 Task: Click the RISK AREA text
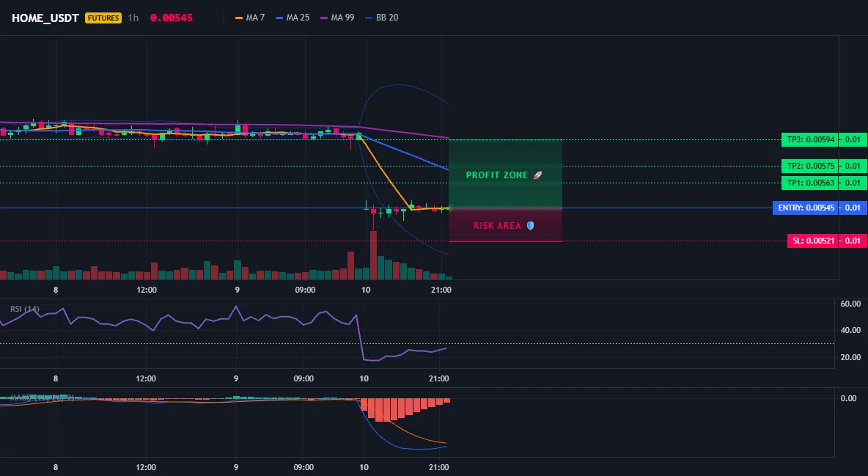click(x=497, y=226)
